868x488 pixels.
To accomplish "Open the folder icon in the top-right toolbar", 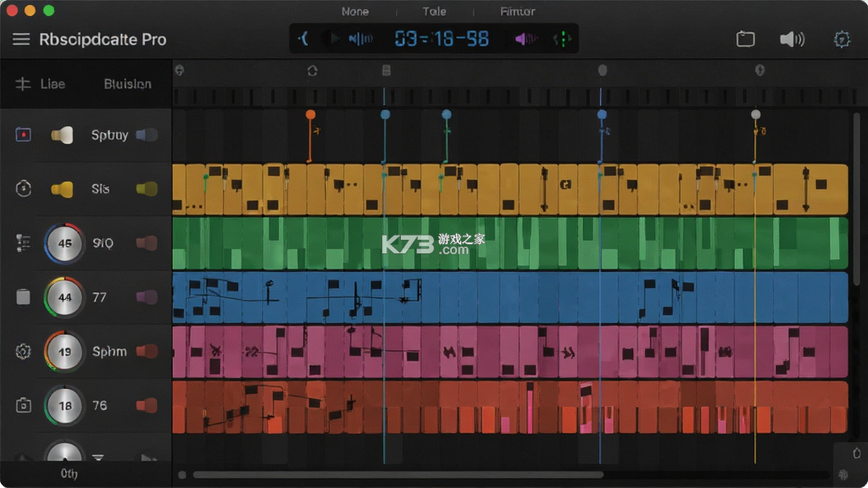I will [x=746, y=39].
